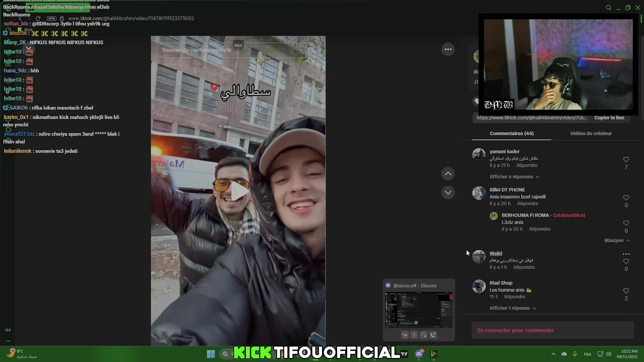Screen dimensions: 644x362
Task: Open the 'Walid' username link
Action: pos(496,253)
